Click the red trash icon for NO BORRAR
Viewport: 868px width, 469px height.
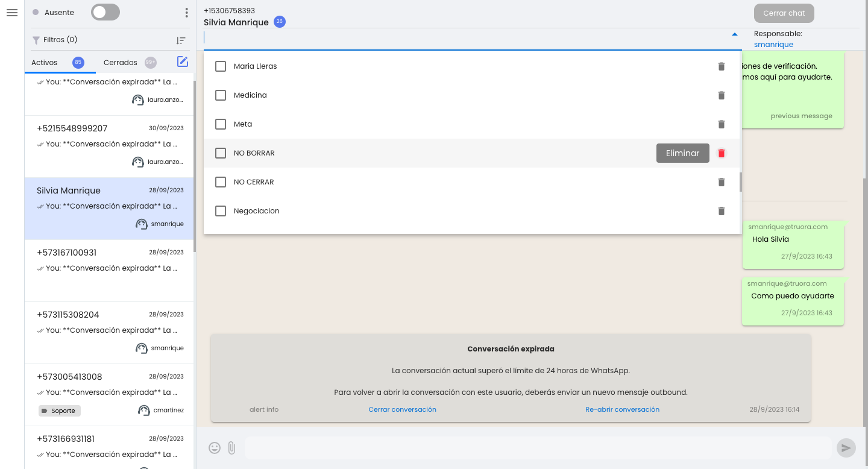pyautogui.click(x=722, y=153)
